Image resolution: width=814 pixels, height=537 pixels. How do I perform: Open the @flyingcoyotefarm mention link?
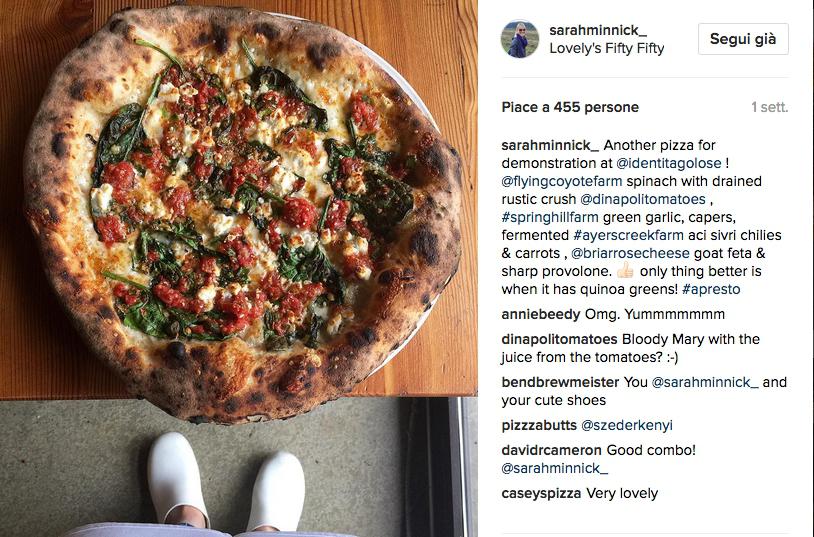pyautogui.click(x=562, y=181)
